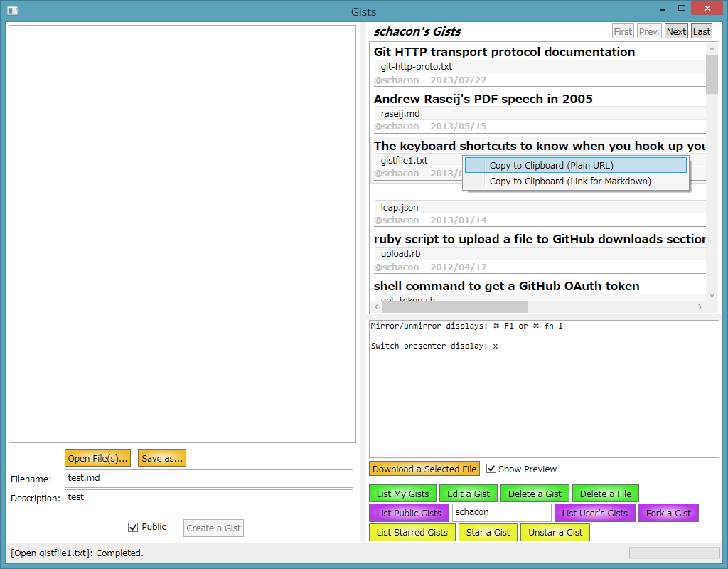Select gist 'shell command to get a GitHub OAuth token'
The height and width of the screenshot is (569, 728).
[x=506, y=286]
